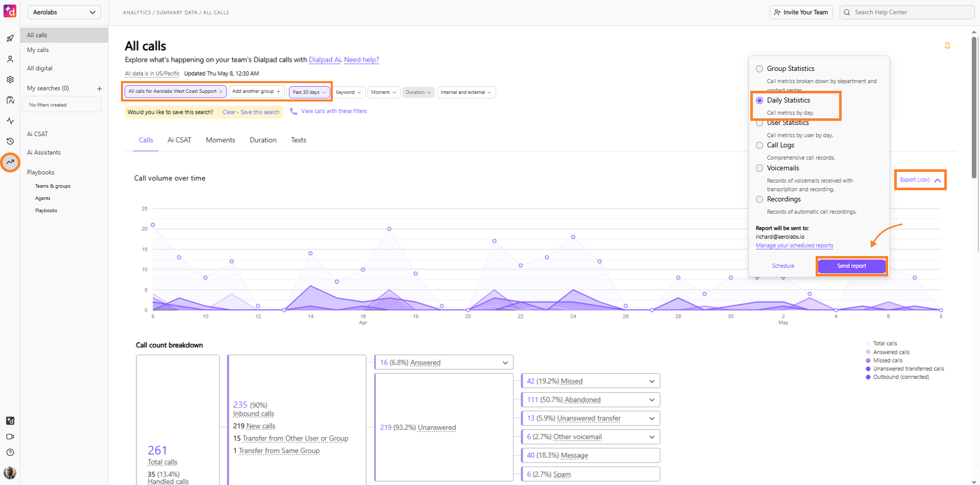
Task: Expand the 16 Answered breakdown
Action: click(505, 363)
